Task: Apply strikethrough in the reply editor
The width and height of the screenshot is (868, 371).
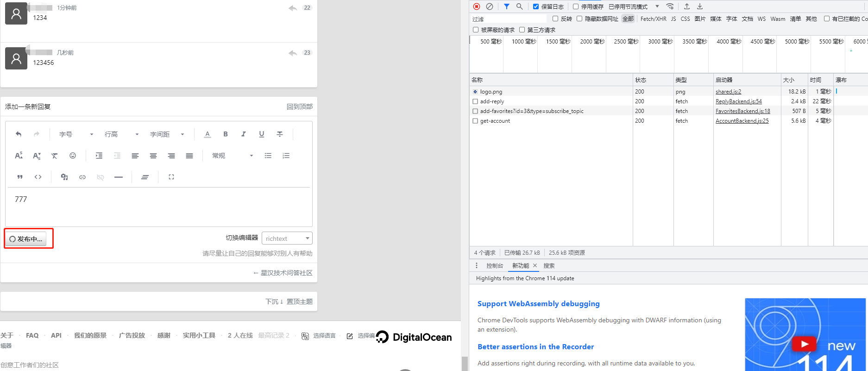Action: pos(280,134)
